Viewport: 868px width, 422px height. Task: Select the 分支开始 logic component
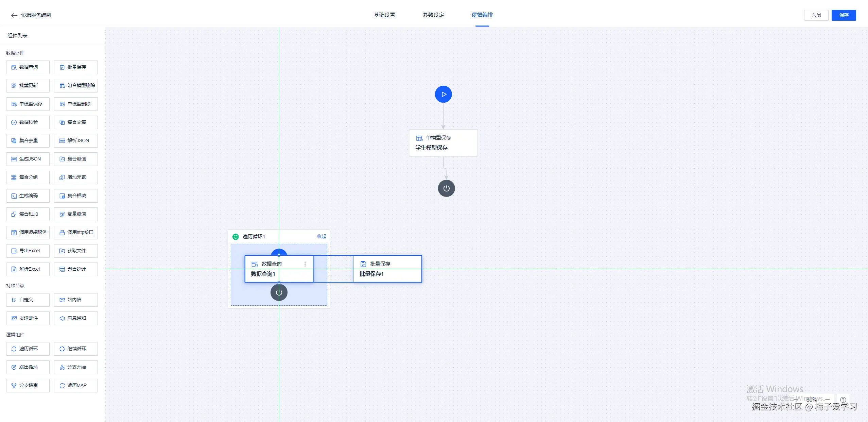(76, 367)
